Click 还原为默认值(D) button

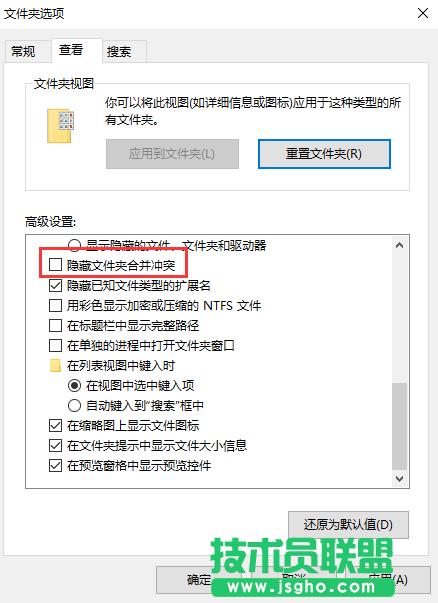coord(348,525)
